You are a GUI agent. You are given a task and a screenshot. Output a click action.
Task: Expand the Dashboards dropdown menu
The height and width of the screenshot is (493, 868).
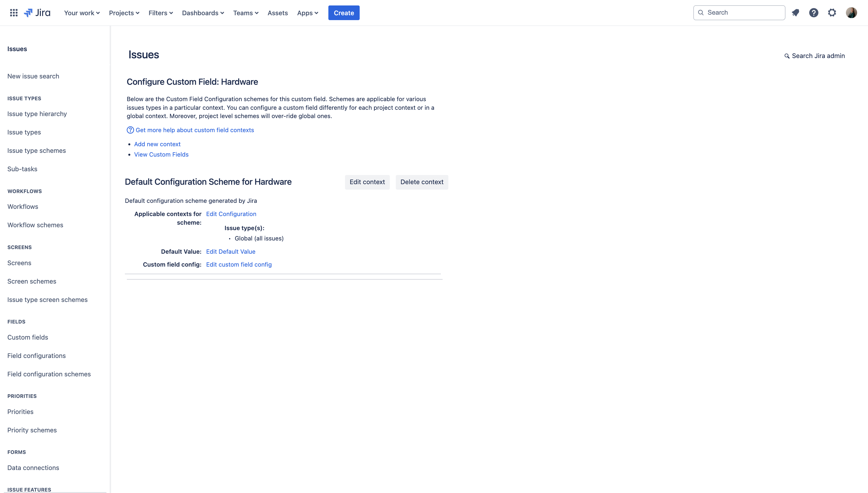pos(203,13)
